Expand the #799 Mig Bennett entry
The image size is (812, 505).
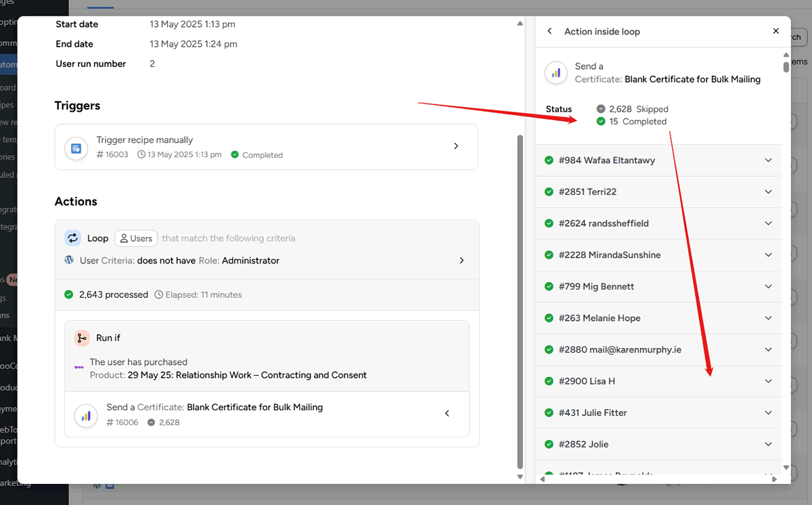tap(768, 286)
